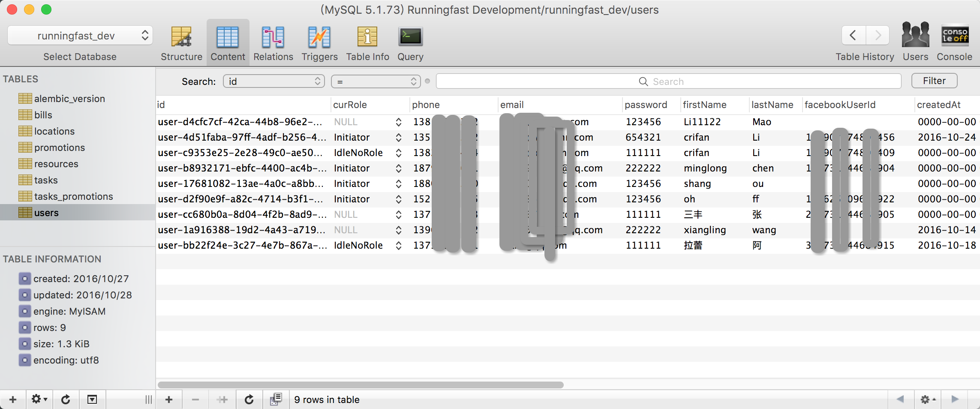This screenshot has height=409, width=980.
Task: Select the firstName cell minglong
Action: click(705, 168)
